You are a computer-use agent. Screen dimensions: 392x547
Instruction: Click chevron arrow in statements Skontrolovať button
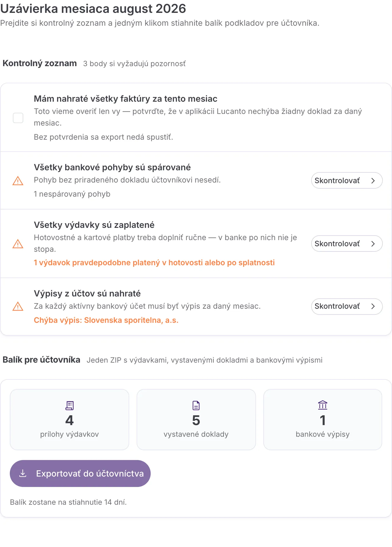click(373, 306)
